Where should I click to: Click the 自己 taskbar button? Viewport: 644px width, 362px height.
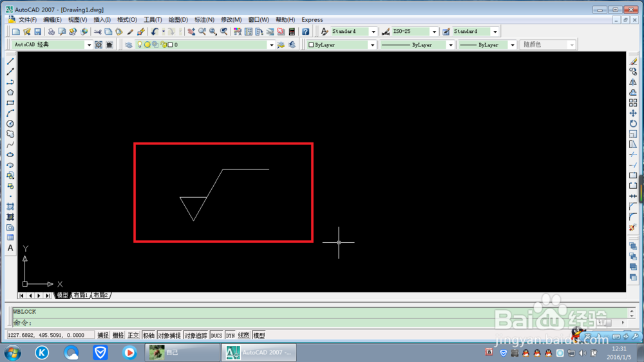click(183, 352)
